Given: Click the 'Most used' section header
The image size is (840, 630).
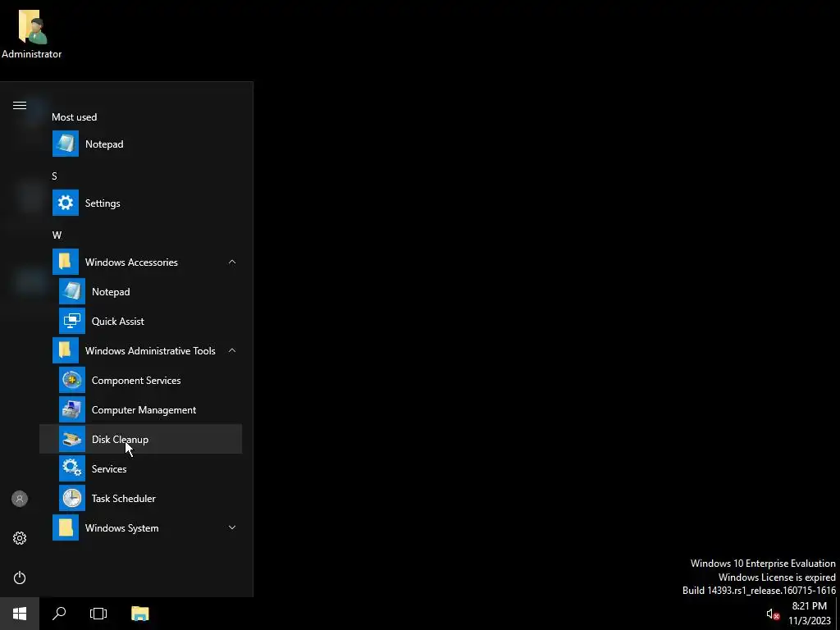Looking at the screenshot, I should (x=75, y=116).
